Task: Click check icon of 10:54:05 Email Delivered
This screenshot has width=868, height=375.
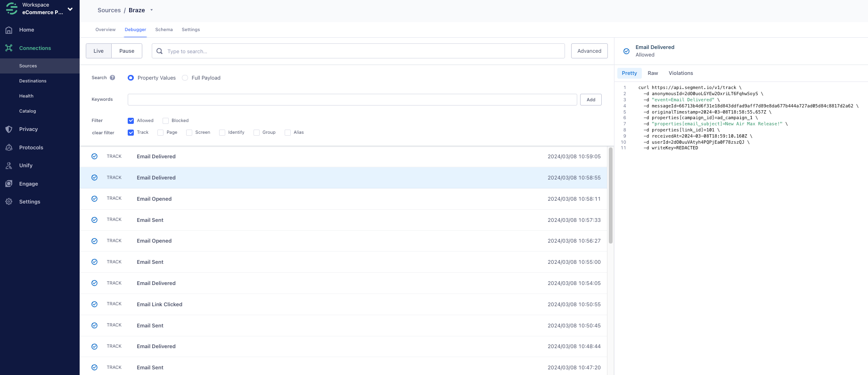Action: click(x=94, y=283)
